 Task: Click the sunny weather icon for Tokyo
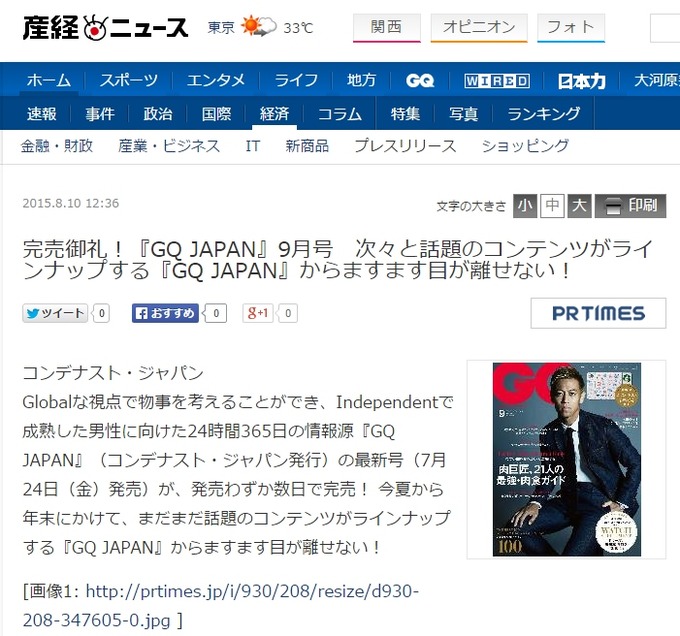coord(259,26)
